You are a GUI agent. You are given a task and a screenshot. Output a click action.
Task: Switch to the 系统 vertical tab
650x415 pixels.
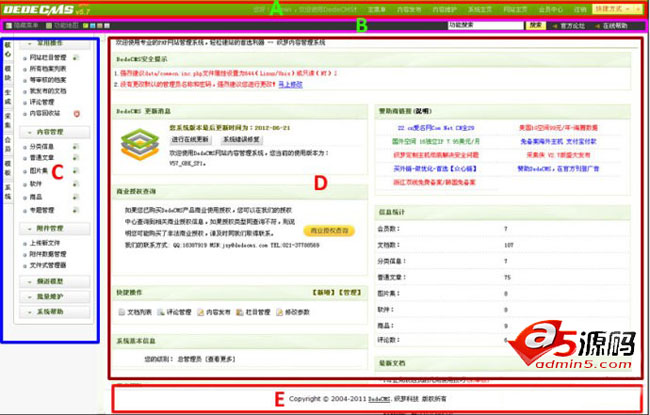click(8, 192)
